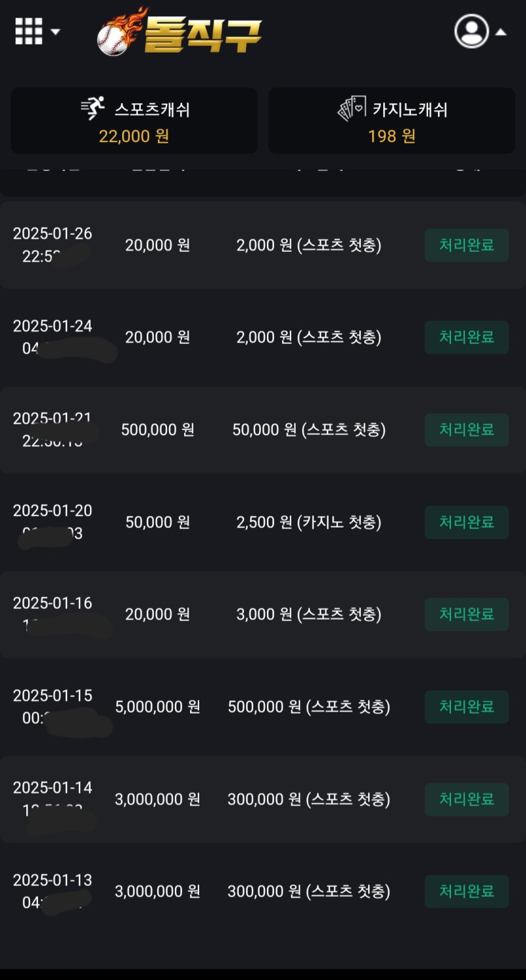Click 처리완료 status for 2025-01-26 entry

(x=466, y=245)
